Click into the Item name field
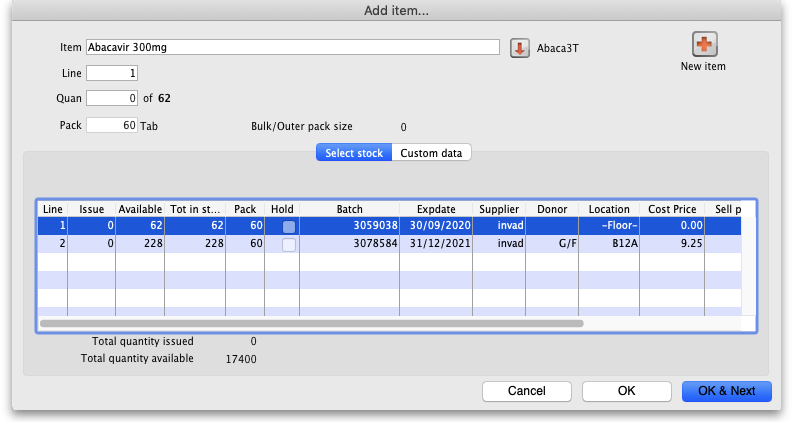 pos(292,47)
